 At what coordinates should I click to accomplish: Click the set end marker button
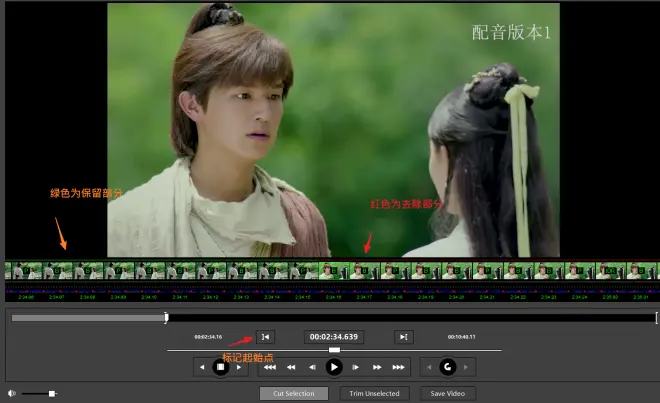[x=404, y=337]
